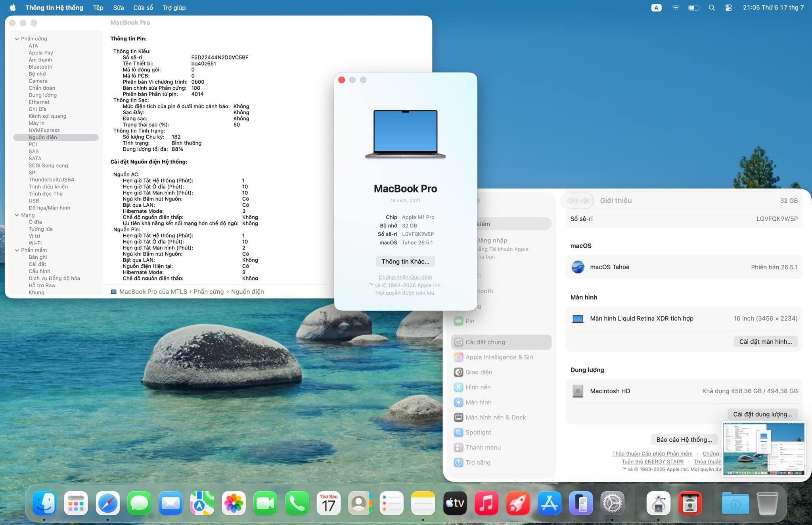Open Màn hình nền & Dock settings

501,417
